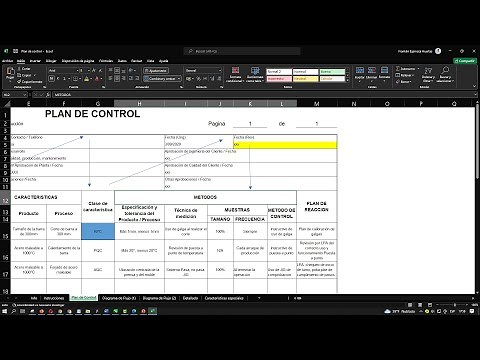Switch to the Datos ribbon tab
480x360 pixels.
click(122, 61)
